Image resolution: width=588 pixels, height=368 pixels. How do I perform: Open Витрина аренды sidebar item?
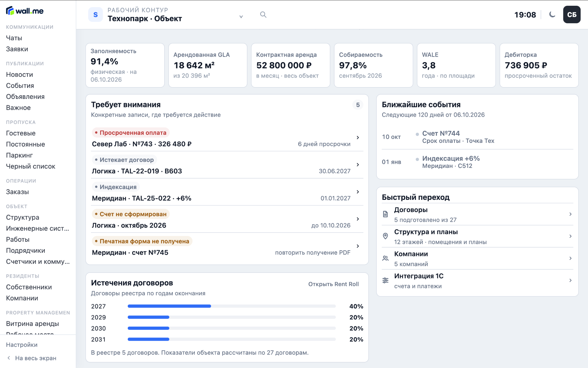pos(32,324)
